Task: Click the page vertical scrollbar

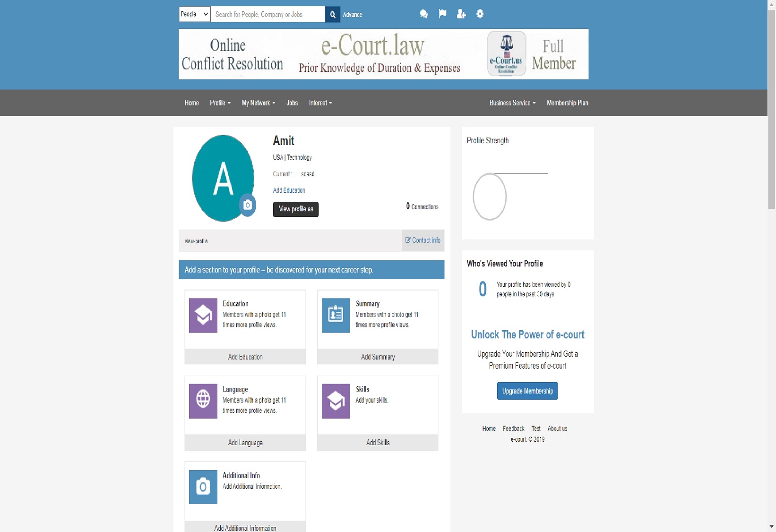Action: 771,109
